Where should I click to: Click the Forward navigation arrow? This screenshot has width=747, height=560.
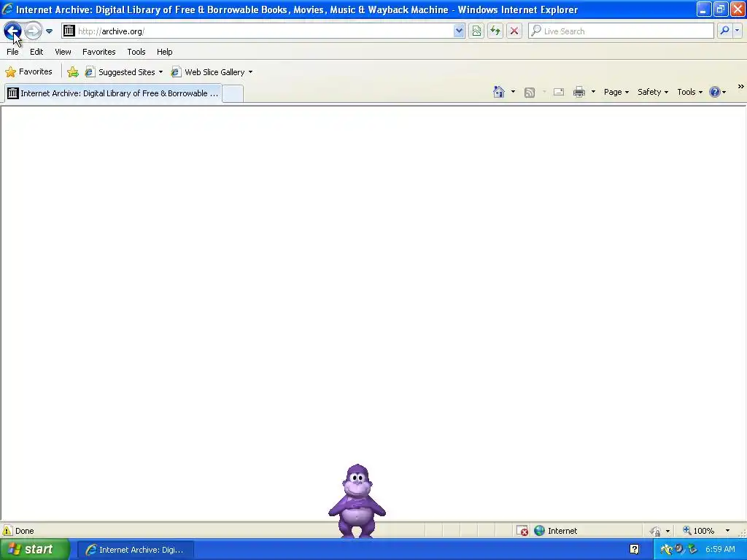click(x=33, y=31)
